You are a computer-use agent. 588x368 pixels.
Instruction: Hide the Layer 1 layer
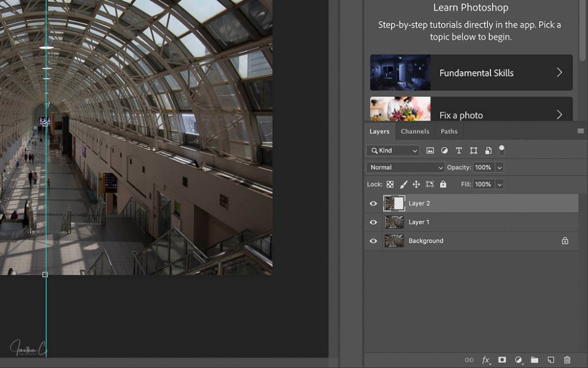373,222
